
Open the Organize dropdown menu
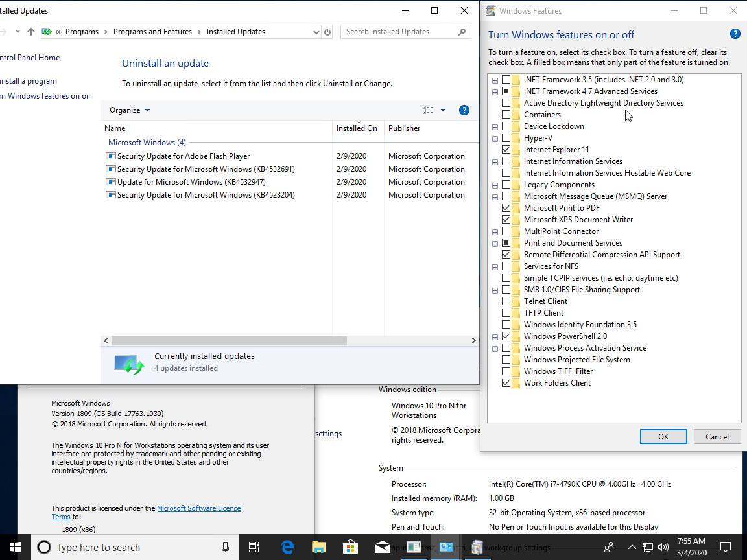[130, 110]
